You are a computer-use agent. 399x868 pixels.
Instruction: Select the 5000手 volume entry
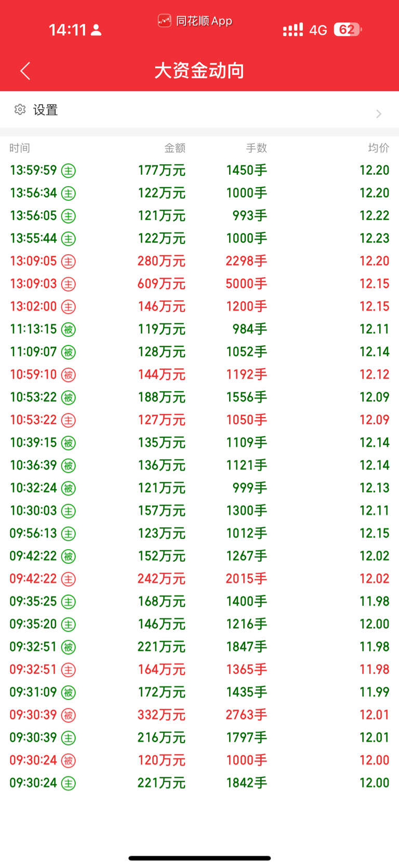click(246, 284)
